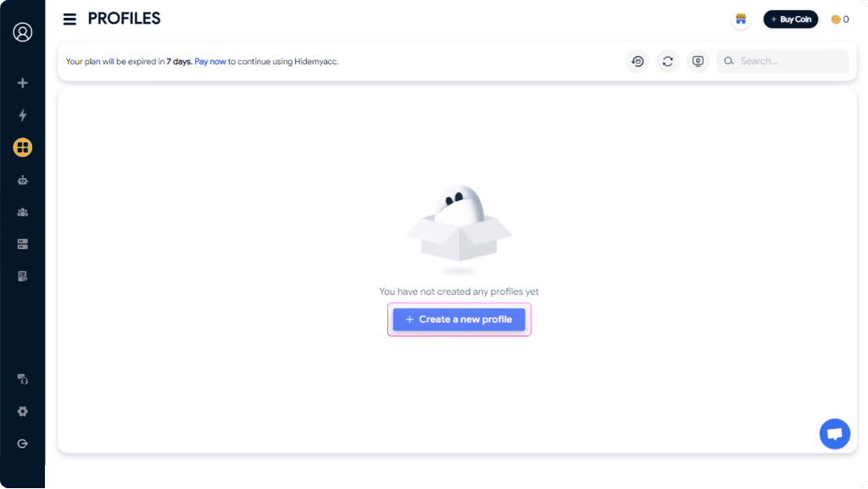This screenshot has height=489, width=868.
Task: Click the coin balance indicator
Action: tap(840, 19)
